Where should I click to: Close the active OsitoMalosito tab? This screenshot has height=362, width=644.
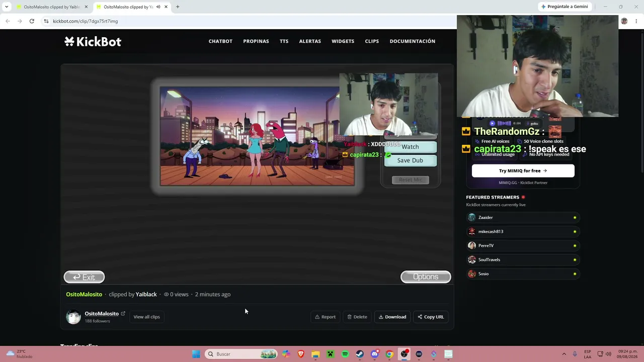click(166, 7)
